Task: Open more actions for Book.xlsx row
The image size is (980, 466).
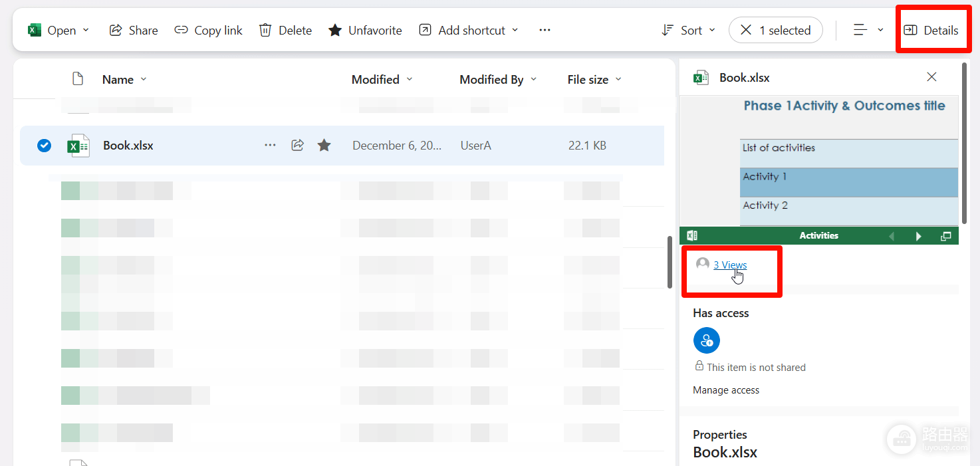Action: 270,146
